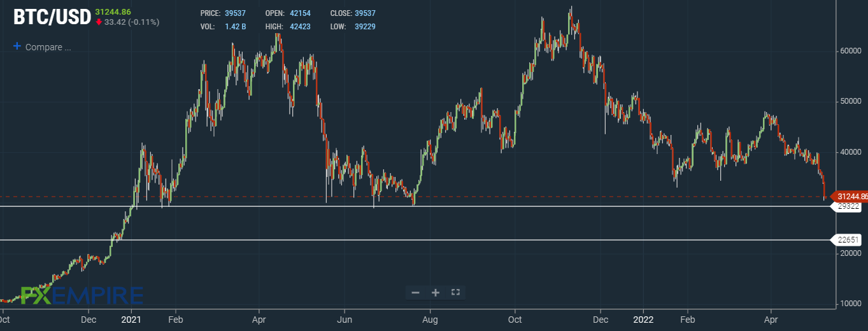Click the Dec label before 2022

click(600, 319)
